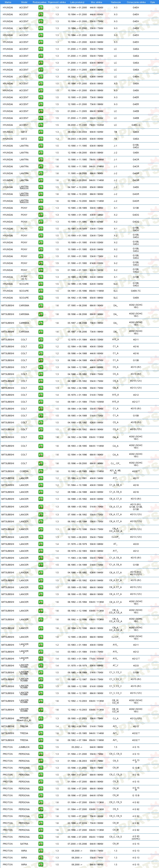Click fuel icon in Mirage liftback row
Screen dimensions: 159x868
click(x=41, y=718)
